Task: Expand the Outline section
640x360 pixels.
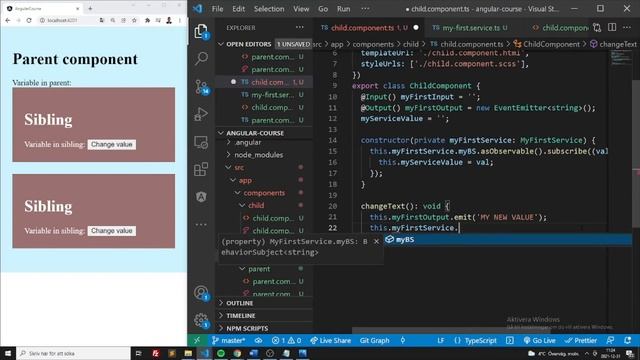Action: point(240,303)
